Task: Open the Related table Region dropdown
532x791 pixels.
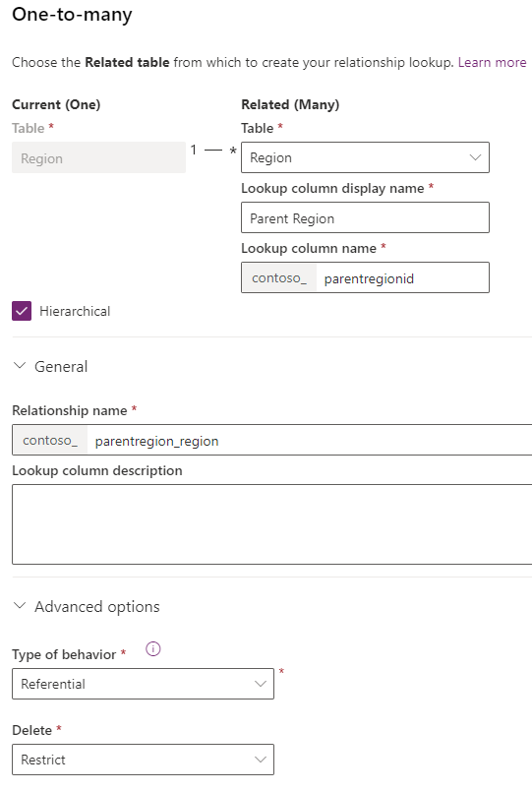Action: point(365,157)
